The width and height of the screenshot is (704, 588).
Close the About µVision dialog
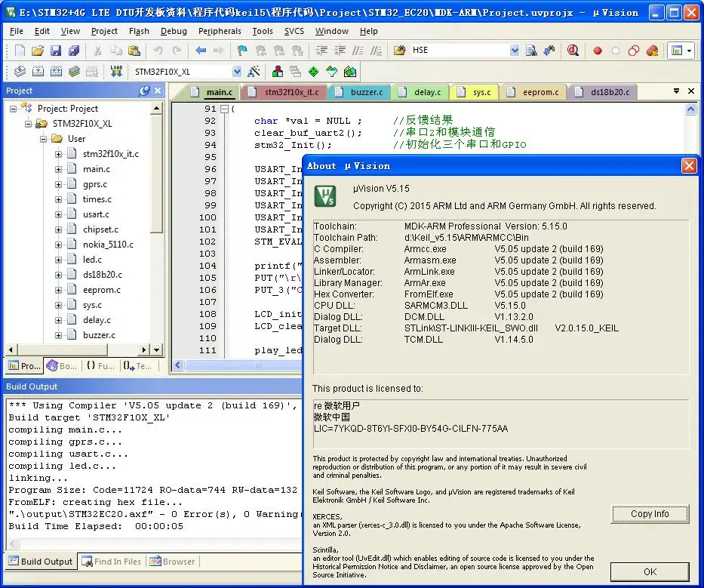click(x=689, y=166)
